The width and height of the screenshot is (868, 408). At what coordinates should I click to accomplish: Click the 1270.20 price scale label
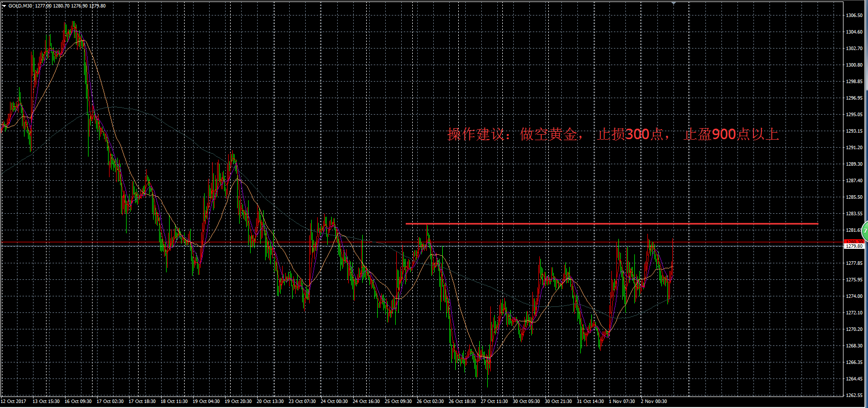854,329
